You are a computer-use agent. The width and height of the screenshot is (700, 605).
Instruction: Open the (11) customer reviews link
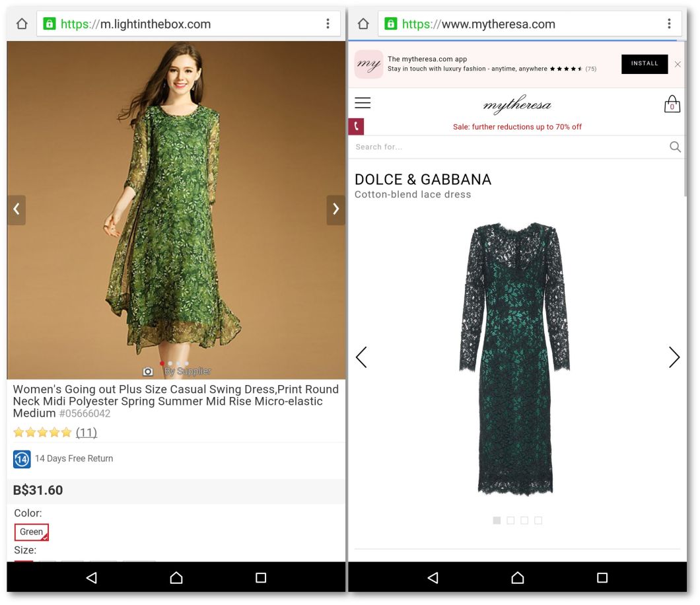86,432
